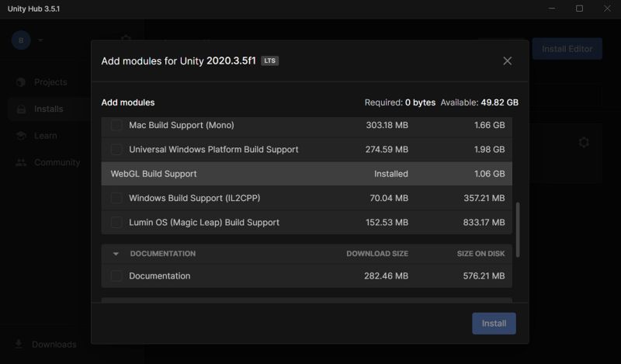Click the Windows Build Support (IL2CPP) label
Viewport: 621px width, 364px height.
(195, 198)
